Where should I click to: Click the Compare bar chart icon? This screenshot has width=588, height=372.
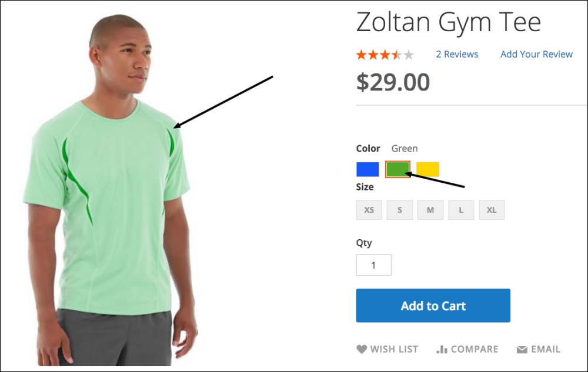point(442,349)
